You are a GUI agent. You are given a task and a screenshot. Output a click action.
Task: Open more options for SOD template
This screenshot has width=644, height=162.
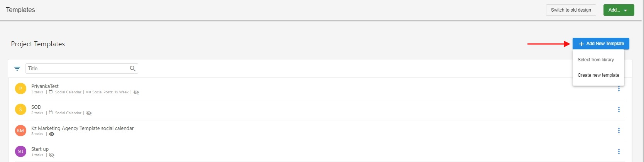pyautogui.click(x=619, y=110)
